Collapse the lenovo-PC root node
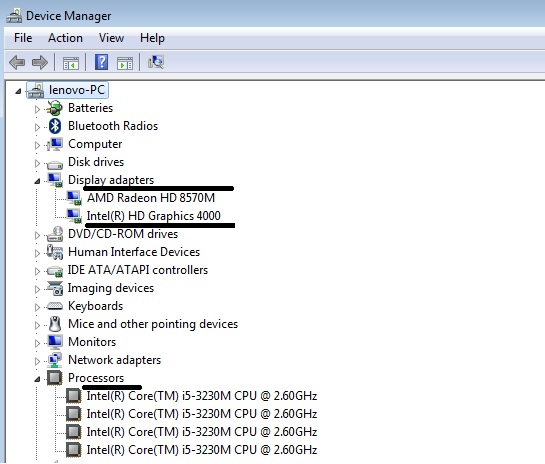Screen dimensions: 545x464 tap(18, 91)
